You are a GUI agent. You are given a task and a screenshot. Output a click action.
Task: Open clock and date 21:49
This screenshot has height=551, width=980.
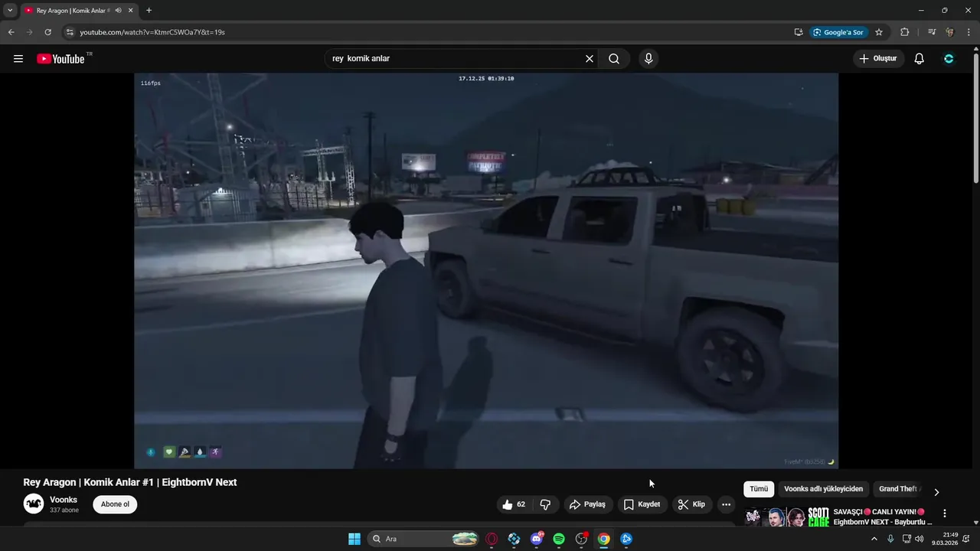click(x=945, y=539)
